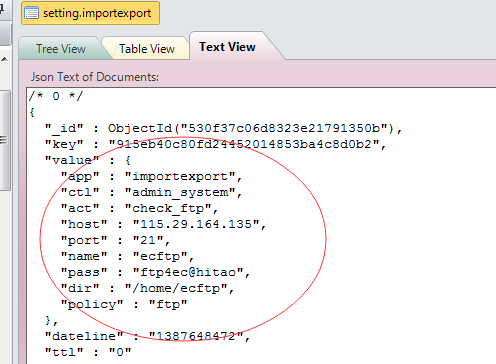Click the "policy" : "ftp" line
This screenshot has height=364, width=496.
tap(124, 304)
